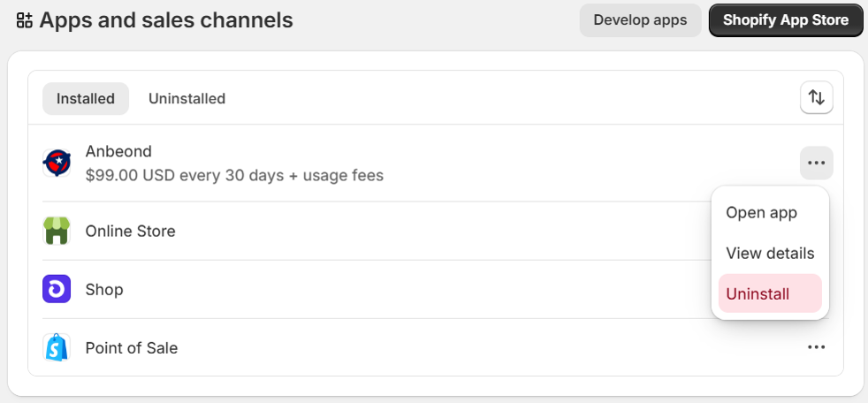Click the Apps and sales channels header icon
Viewport: 868px width, 403px height.
coord(25,20)
